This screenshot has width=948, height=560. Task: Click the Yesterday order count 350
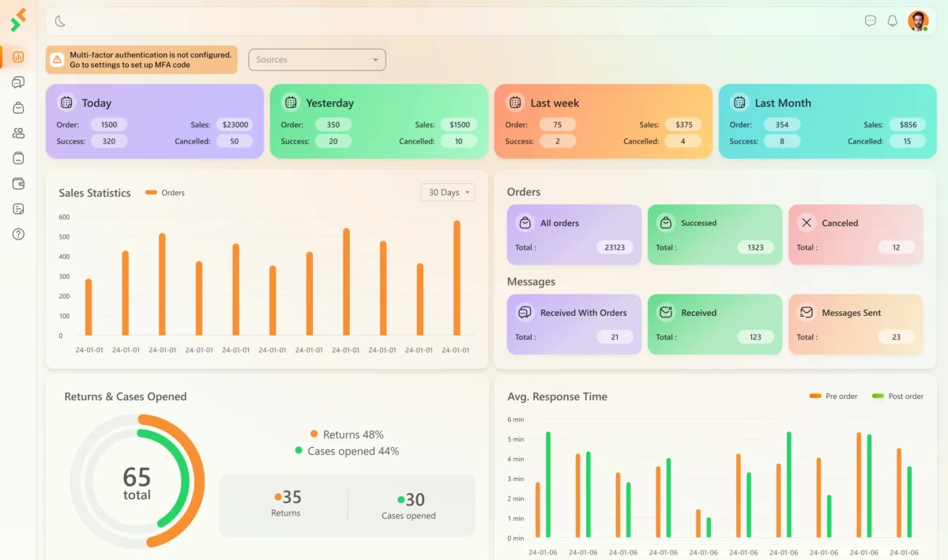[x=333, y=125]
